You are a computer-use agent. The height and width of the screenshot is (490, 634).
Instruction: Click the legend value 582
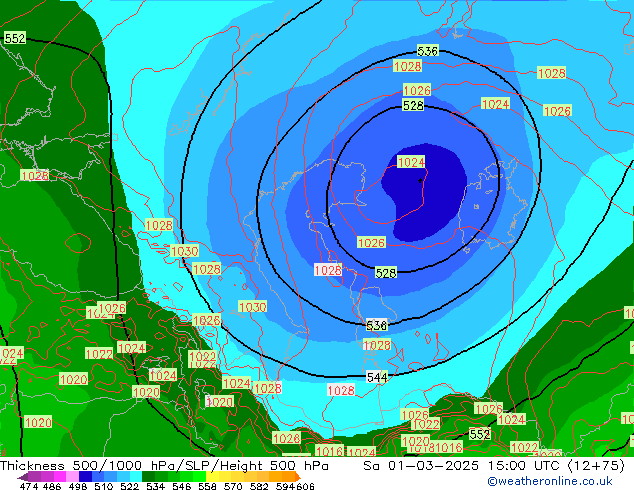(259, 486)
